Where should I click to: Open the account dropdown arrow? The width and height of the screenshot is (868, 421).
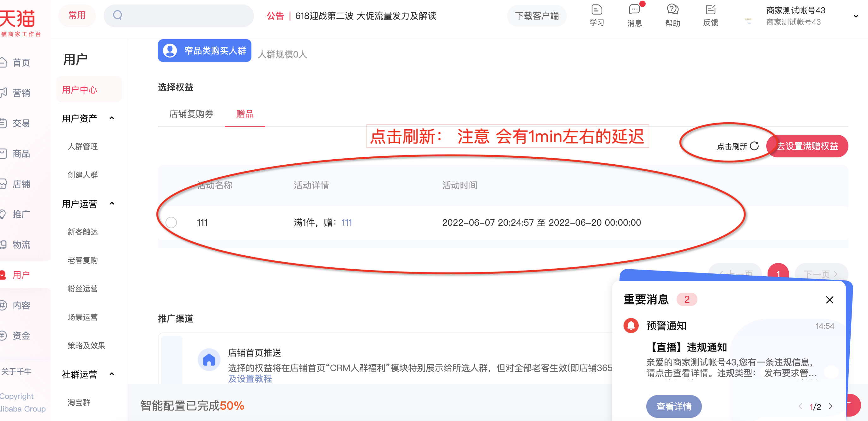coord(856,16)
